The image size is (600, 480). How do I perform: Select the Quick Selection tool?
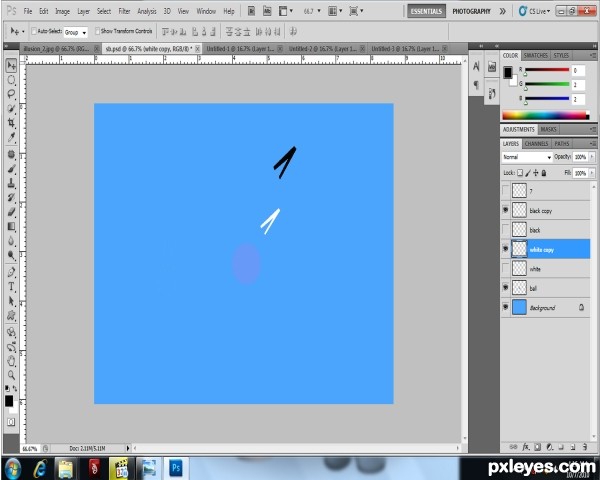coord(11,108)
